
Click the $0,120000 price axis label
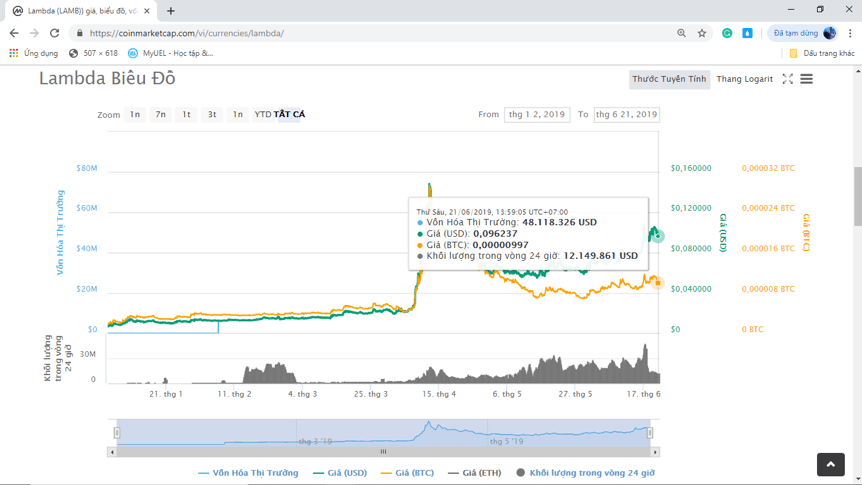coord(691,208)
